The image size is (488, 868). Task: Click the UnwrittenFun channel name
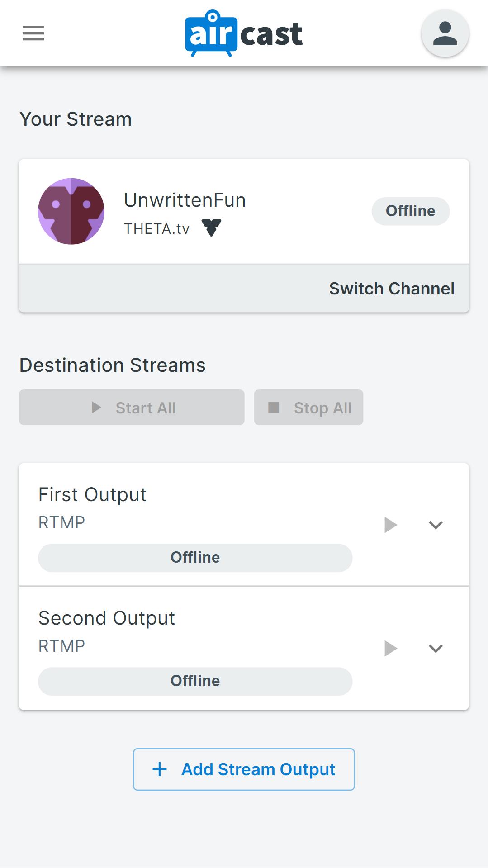(185, 200)
